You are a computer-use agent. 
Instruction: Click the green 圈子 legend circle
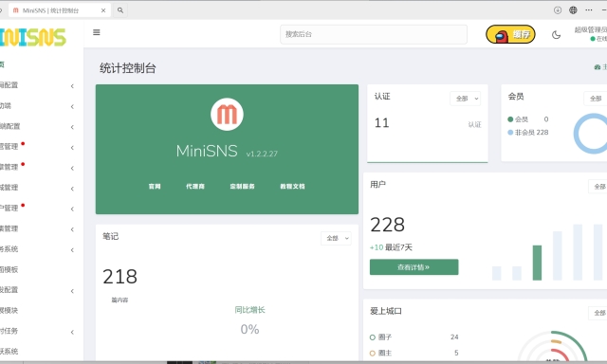coord(373,337)
